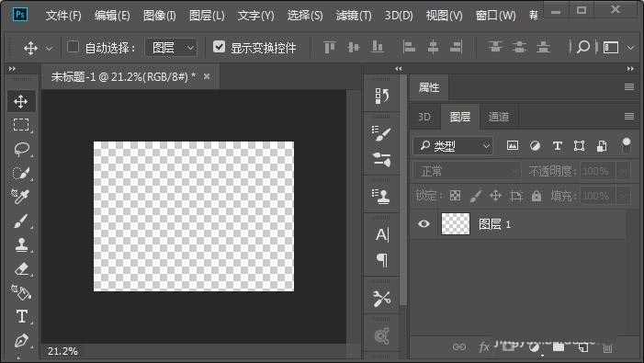Image resolution: width=644 pixels, height=363 pixels.
Task: Toggle lock transparent pixels
Action: pyautogui.click(x=455, y=196)
